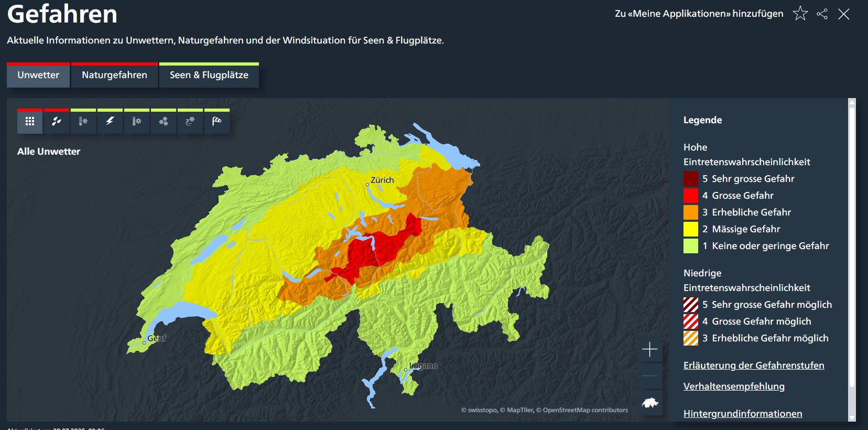The width and height of the screenshot is (868, 430).
Task: Reset map to Switzerland overview
Action: [650, 403]
